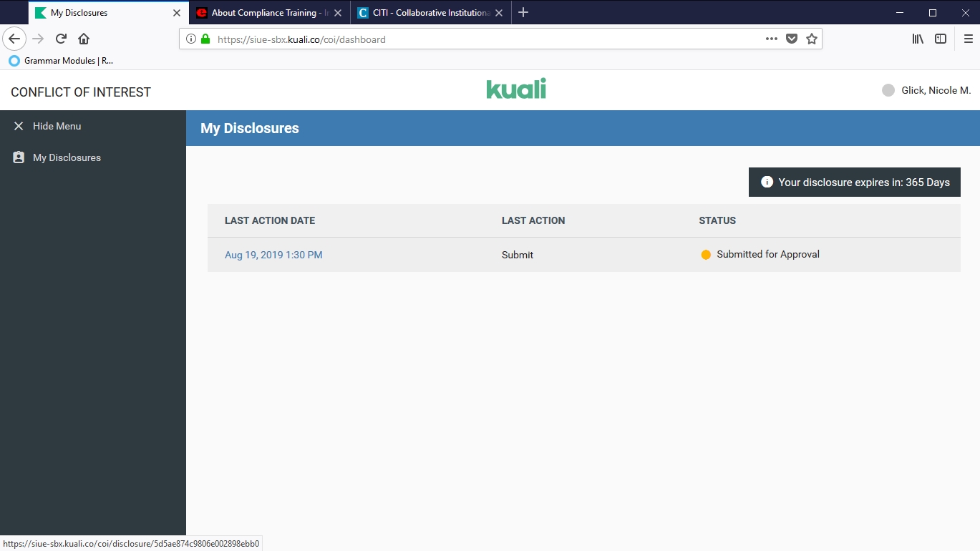This screenshot has width=980, height=551.
Task: Click the My Disclosures sidebar badge icon
Action: [19, 157]
